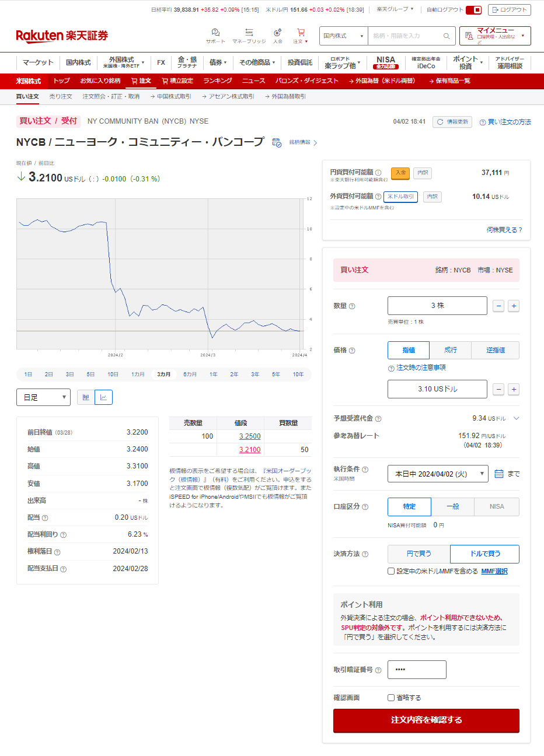Click the 注文内容を確認する button
Viewport: 544px width, 756px height.
coord(426,720)
